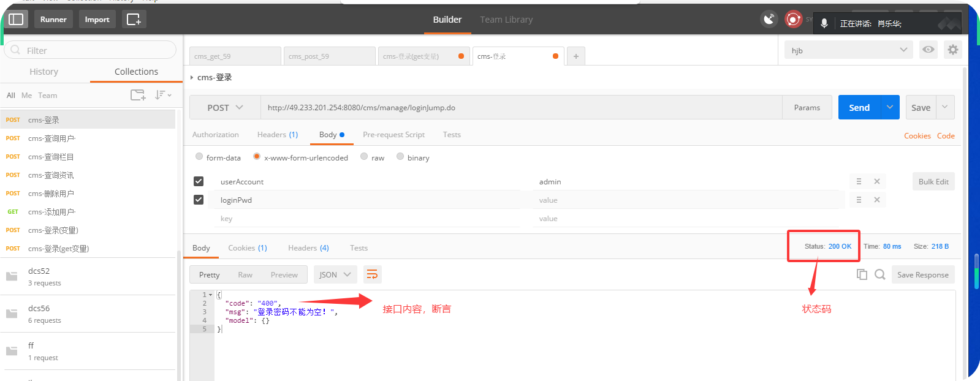Open ff collection folder
Image resolution: width=980 pixels, height=381 pixels.
click(x=88, y=351)
